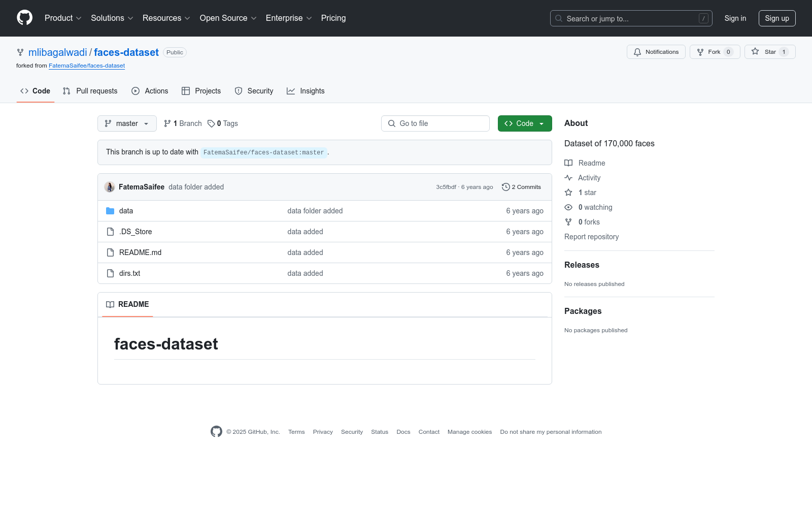Click the FatemaSaifee commit author name
The height and width of the screenshot is (508, 812).
(142, 187)
